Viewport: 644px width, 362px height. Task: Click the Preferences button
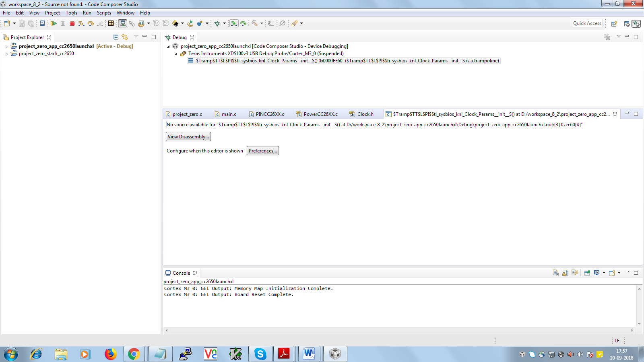click(263, 151)
